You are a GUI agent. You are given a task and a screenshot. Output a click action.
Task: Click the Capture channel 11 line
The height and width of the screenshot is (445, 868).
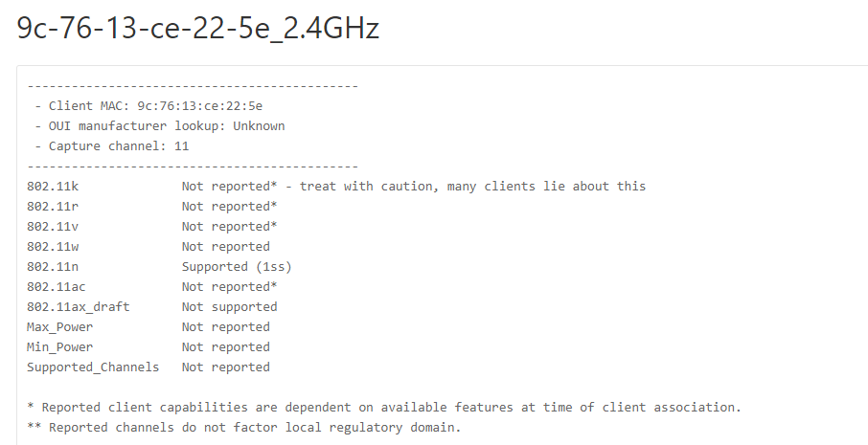tap(111, 146)
